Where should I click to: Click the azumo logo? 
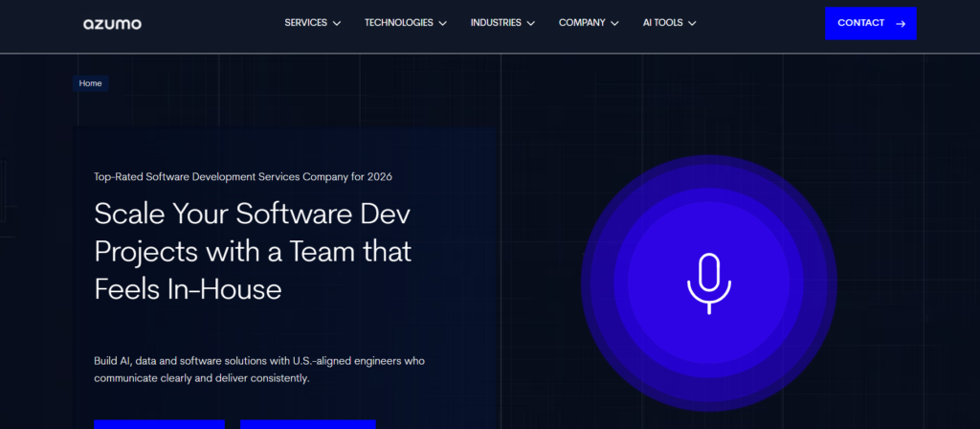(112, 23)
